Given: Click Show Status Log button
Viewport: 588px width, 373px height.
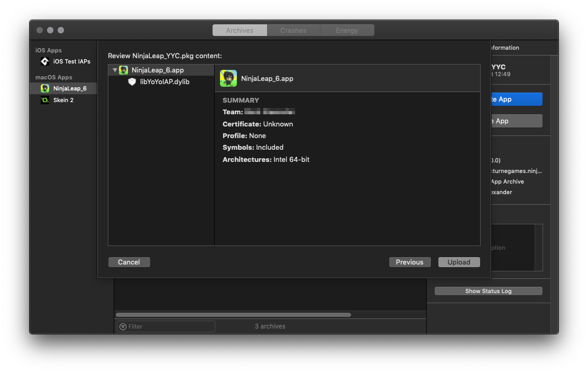Looking at the screenshot, I should (488, 291).
